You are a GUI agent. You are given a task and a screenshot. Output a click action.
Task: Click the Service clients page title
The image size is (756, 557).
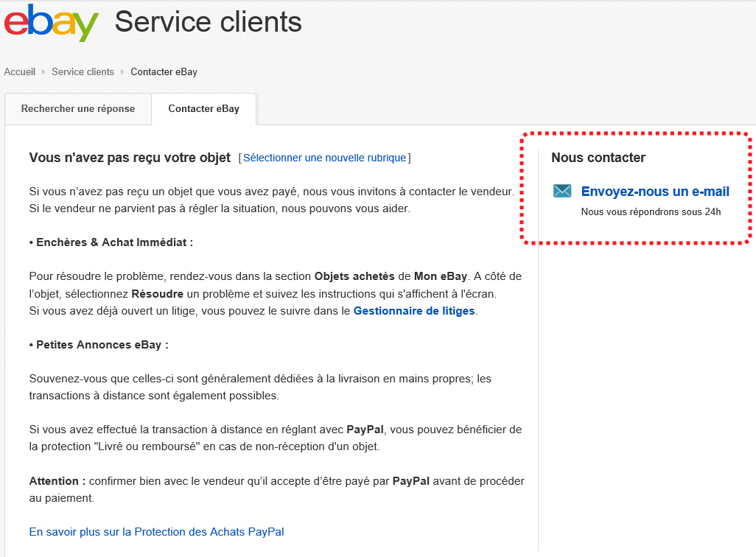click(209, 22)
